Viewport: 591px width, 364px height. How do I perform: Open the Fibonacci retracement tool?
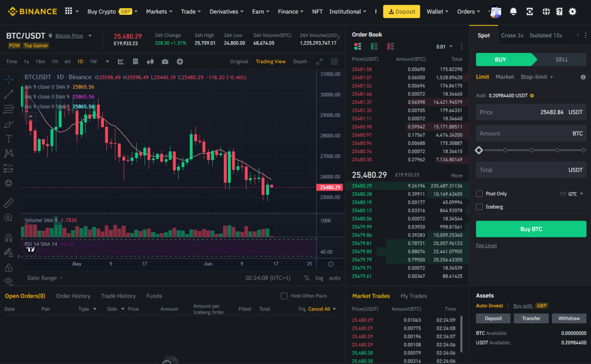[8, 109]
